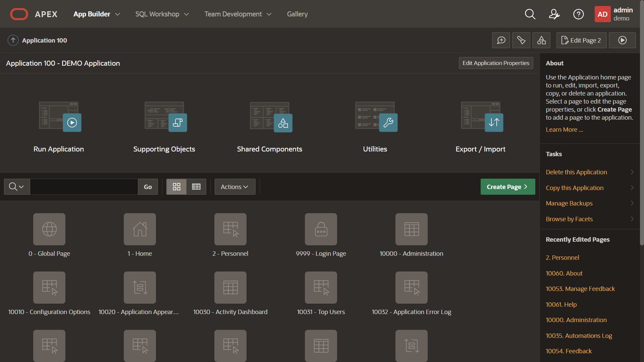Open the Supporting Objects icon
Screen dimensions: 644x362
point(165,117)
